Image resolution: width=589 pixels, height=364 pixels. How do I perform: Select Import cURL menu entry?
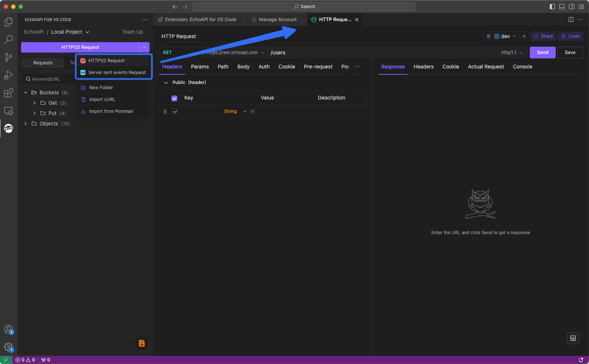pos(113,100)
